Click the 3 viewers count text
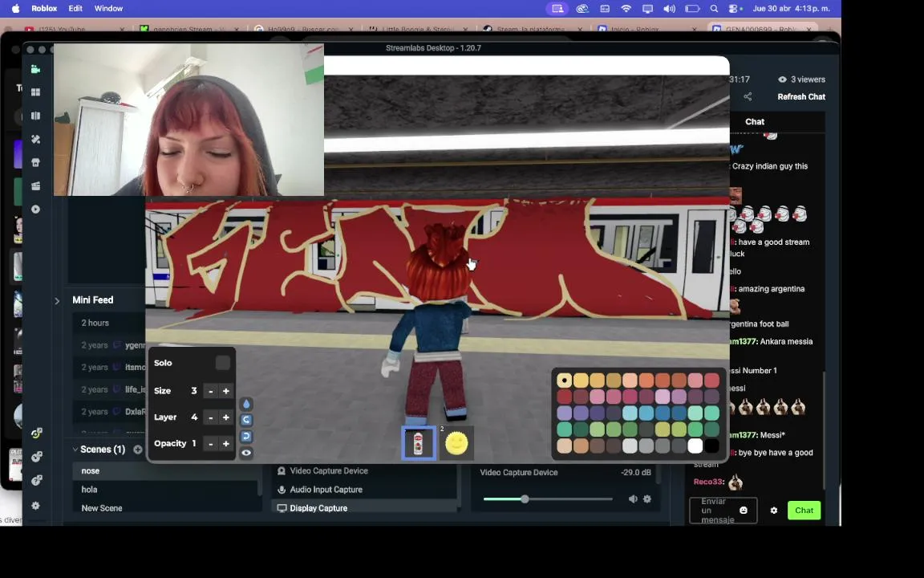The width and height of the screenshot is (924, 578). click(x=808, y=79)
